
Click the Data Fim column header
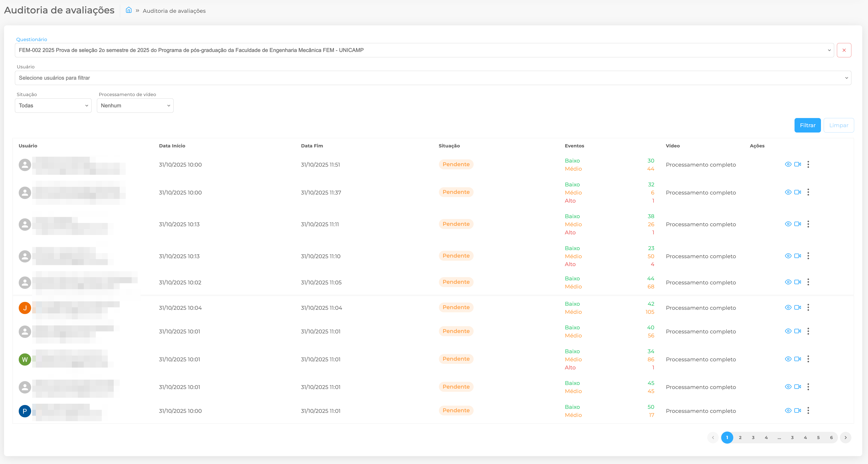point(312,146)
